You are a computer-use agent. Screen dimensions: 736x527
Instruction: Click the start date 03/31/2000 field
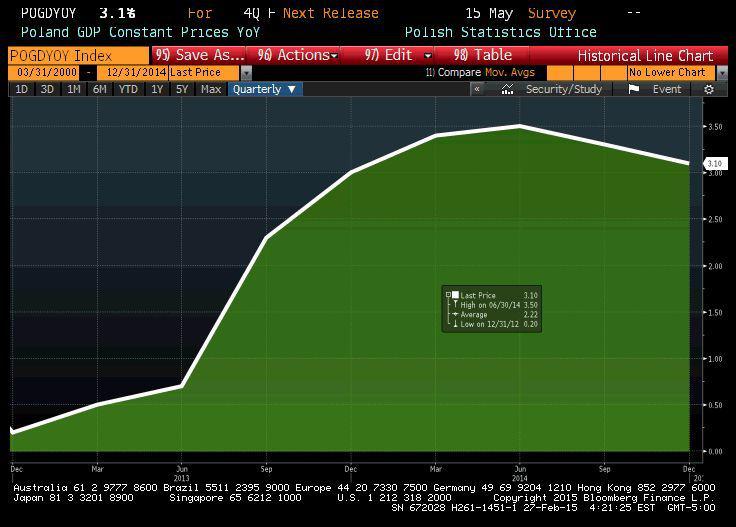tap(46, 73)
